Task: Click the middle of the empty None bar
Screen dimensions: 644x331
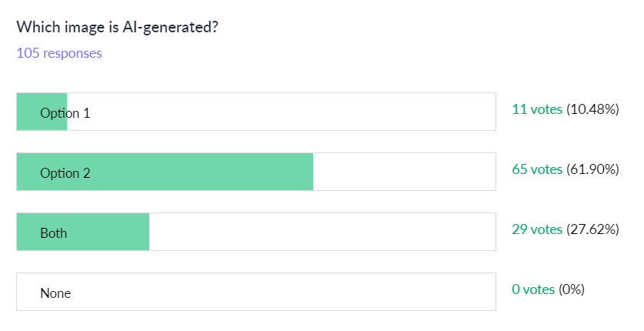Action: [256, 293]
